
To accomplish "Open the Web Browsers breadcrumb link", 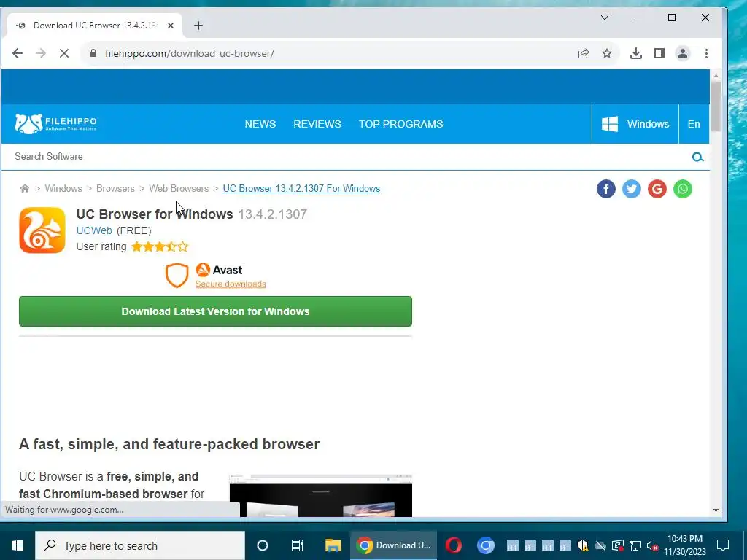I will coord(179,189).
